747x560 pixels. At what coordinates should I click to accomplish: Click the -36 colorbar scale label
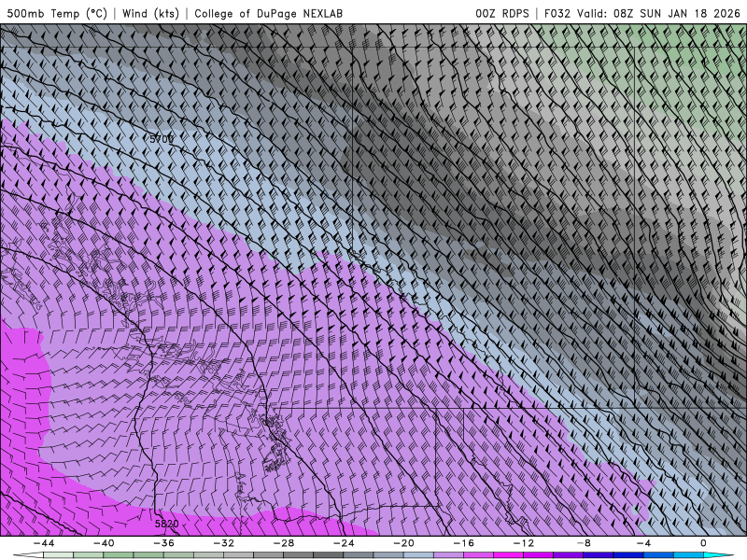click(163, 543)
